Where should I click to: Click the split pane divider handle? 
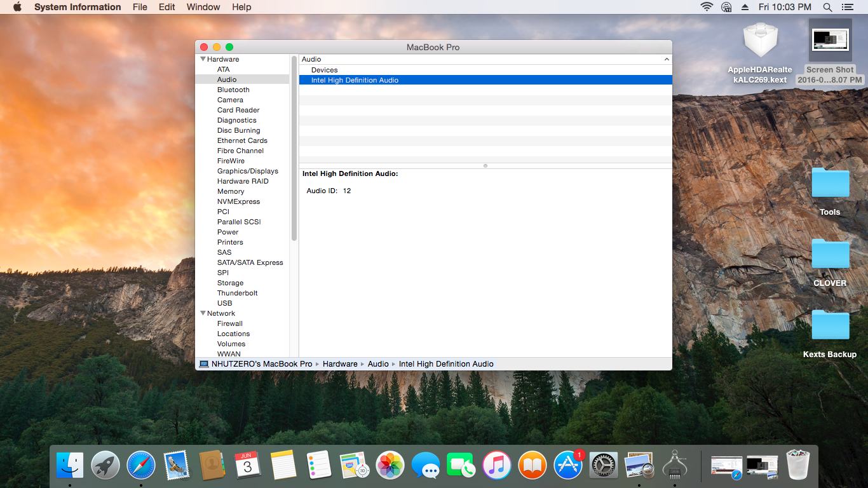pyautogui.click(x=485, y=166)
